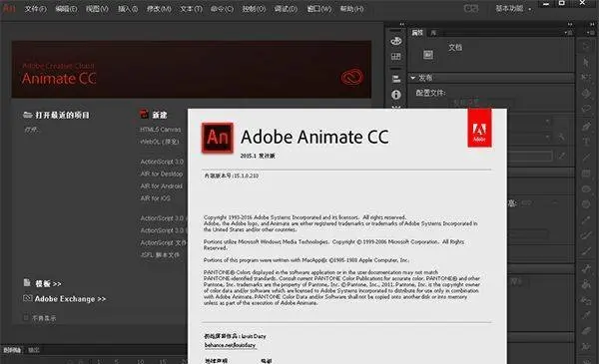Image resolution: width=599 pixels, height=364 pixels.
Task: Open the 窗口(W) menu
Action: 319,8
